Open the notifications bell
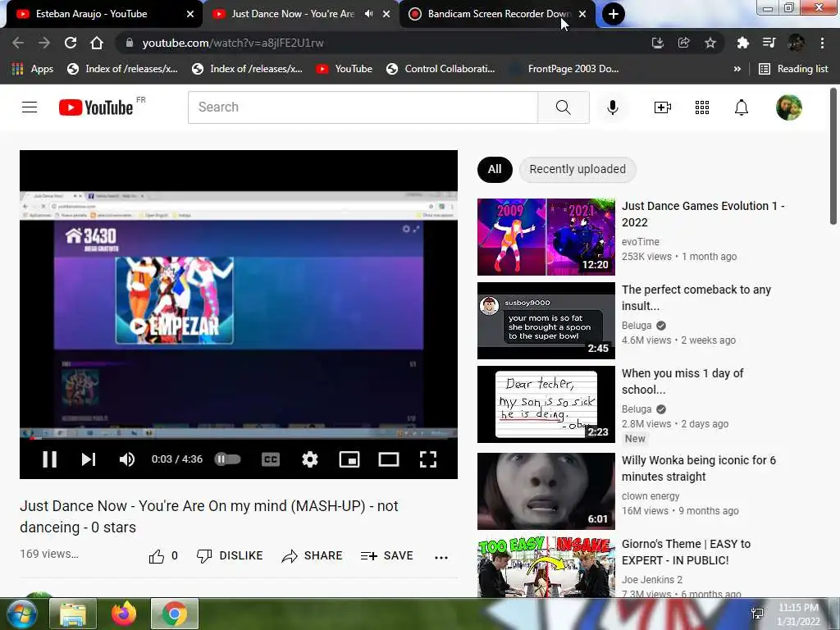The height and width of the screenshot is (630, 840). [742, 107]
